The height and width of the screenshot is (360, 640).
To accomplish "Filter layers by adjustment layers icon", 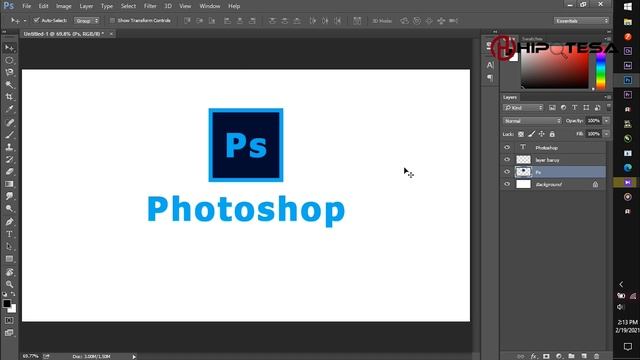I will tap(563, 108).
